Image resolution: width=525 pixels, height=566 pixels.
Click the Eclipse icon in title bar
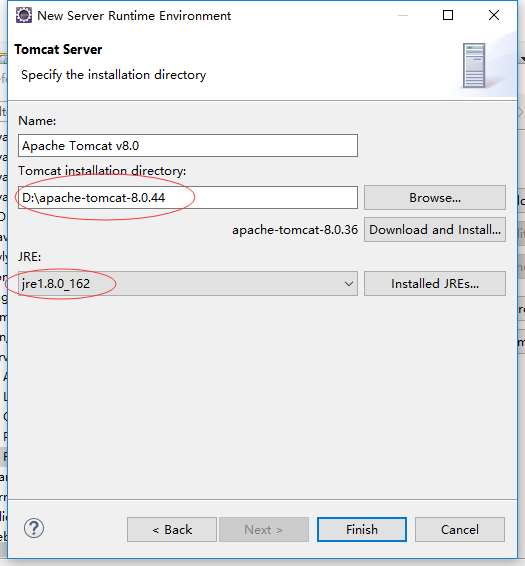pyautogui.click(x=24, y=16)
